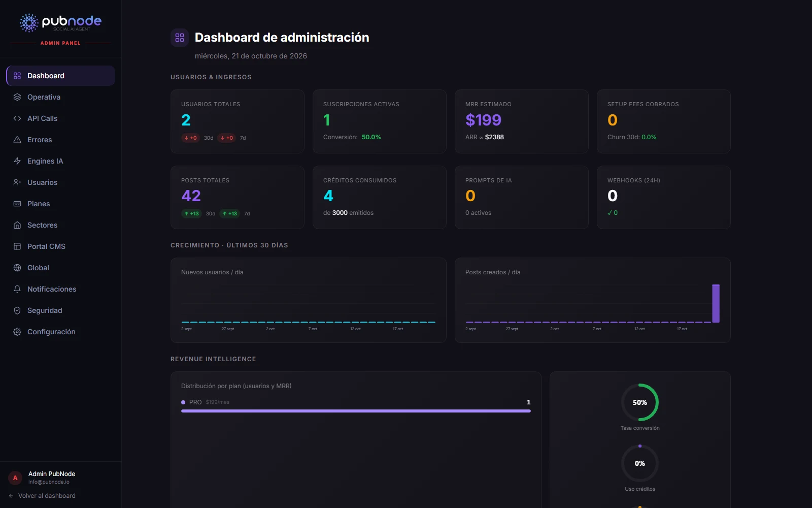Click the PRO plan purple distribution bar
The width and height of the screenshot is (812, 508).
pos(356,411)
